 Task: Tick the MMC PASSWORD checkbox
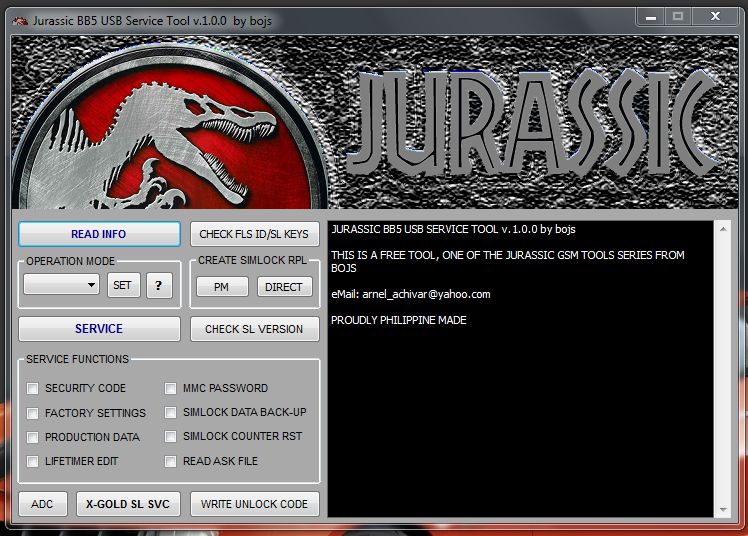(170, 388)
